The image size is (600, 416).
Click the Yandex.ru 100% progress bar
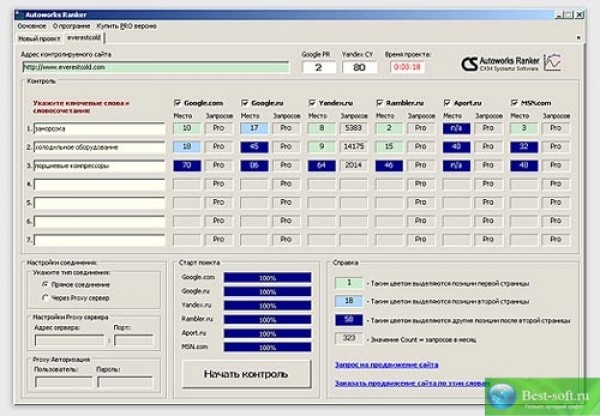[x=267, y=306]
